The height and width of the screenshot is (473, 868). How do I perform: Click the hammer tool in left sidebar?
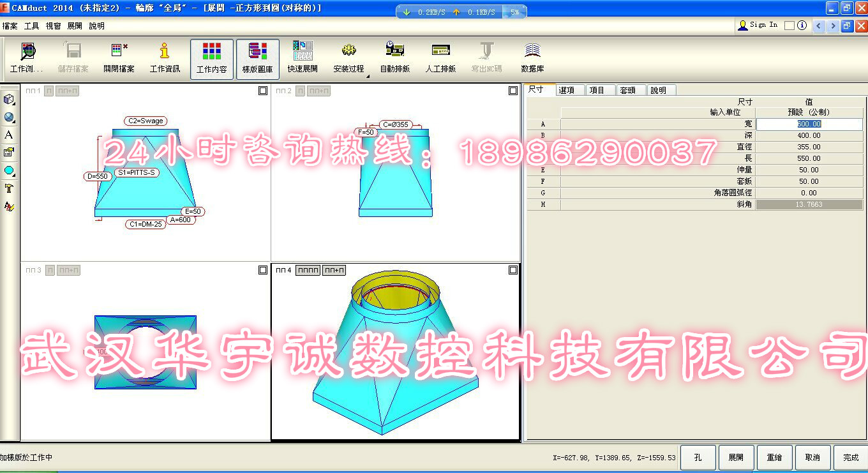point(9,188)
